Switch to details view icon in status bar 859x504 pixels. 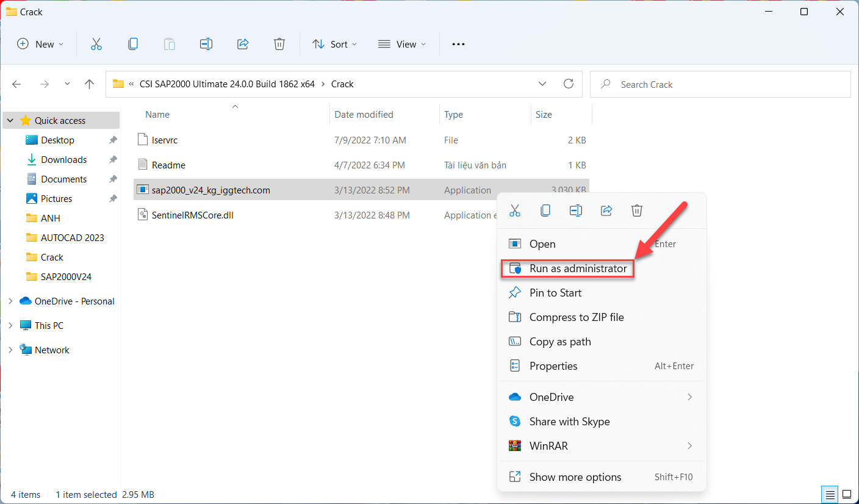point(830,494)
